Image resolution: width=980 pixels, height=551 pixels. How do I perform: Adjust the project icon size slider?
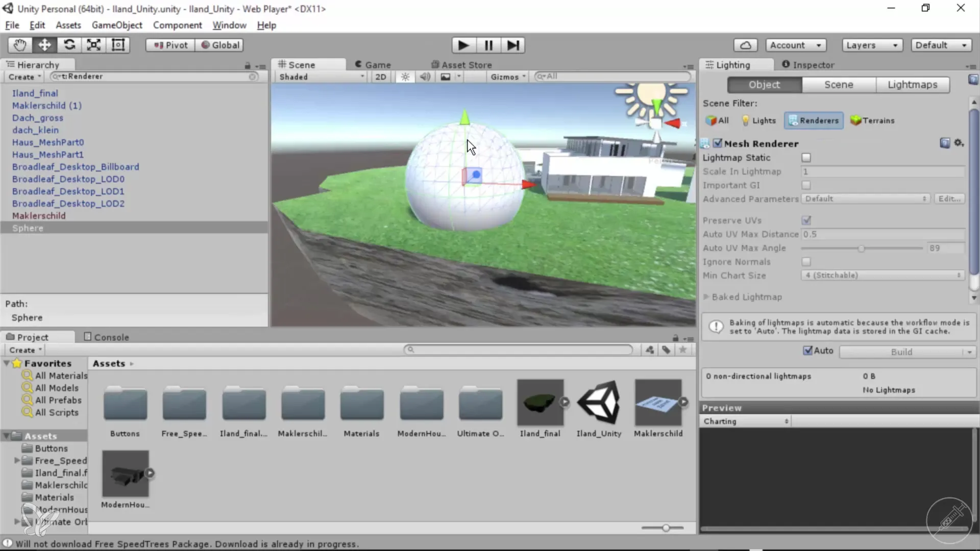(666, 528)
